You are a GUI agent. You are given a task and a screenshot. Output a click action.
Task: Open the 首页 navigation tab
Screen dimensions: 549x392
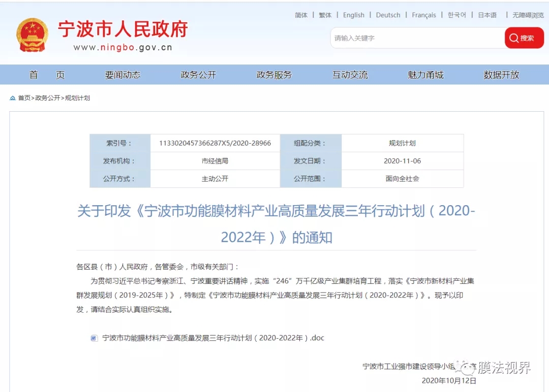[47, 75]
